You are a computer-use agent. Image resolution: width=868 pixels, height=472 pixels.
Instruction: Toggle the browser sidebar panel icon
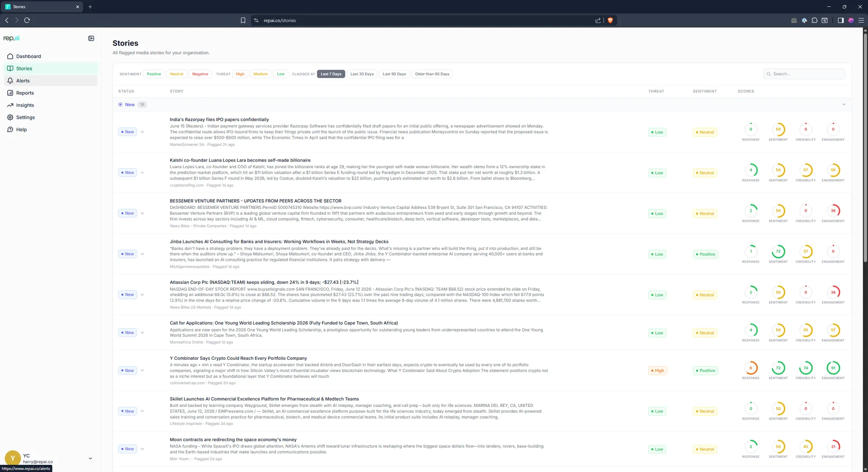(x=840, y=20)
